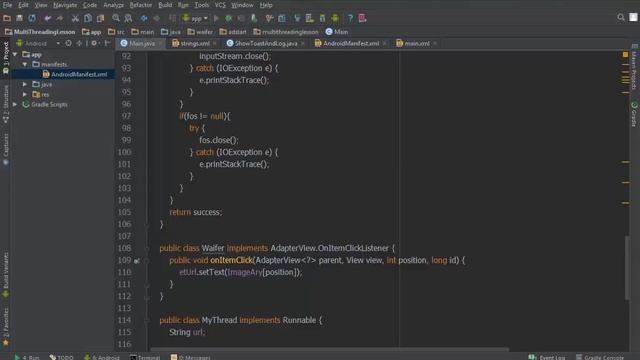
Task: Fold the Waifer class at line 108
Action: click(147, 248)
